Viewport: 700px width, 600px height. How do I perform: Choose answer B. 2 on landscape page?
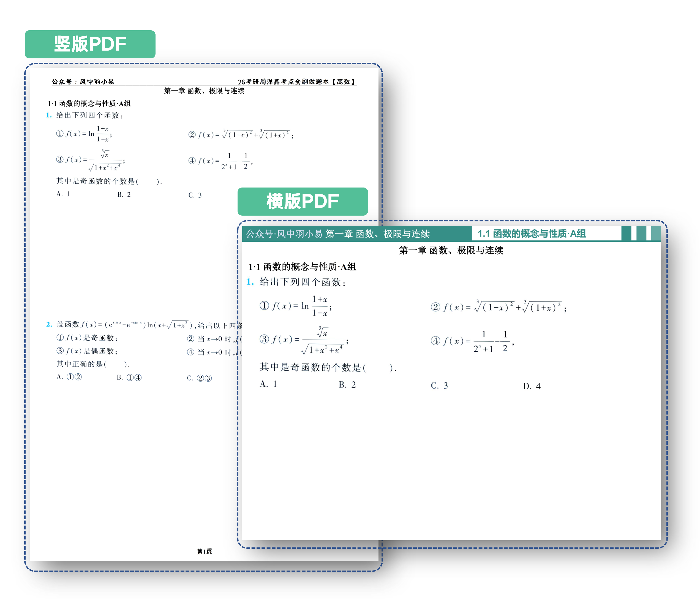click(347, 385)
